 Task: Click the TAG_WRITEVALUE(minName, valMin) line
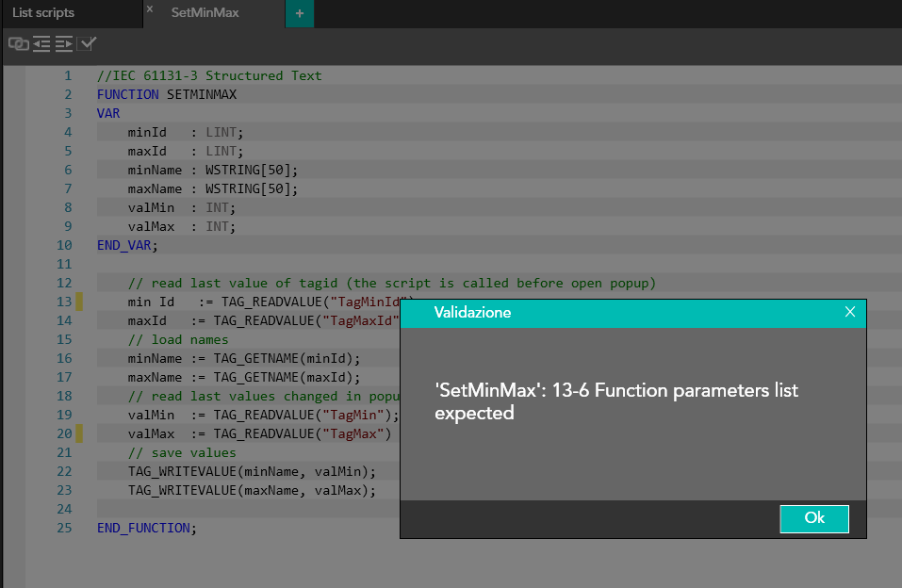click(x=252, y=471)
